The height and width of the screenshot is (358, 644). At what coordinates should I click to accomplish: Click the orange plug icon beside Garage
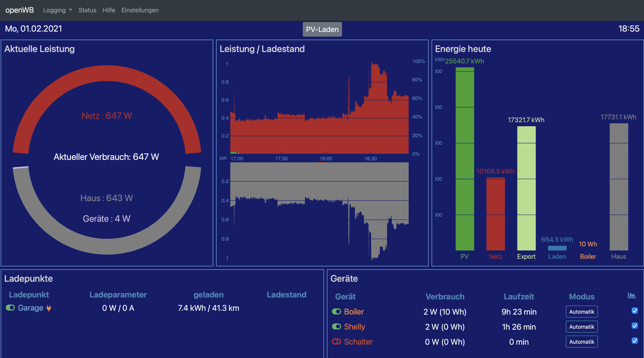(49, 308)
